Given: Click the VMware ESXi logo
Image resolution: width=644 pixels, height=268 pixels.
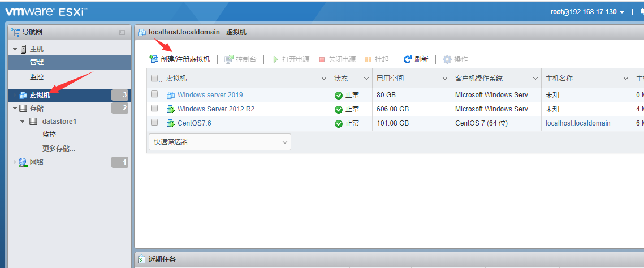Looking at the screenshot, I should tap(46, 11).
